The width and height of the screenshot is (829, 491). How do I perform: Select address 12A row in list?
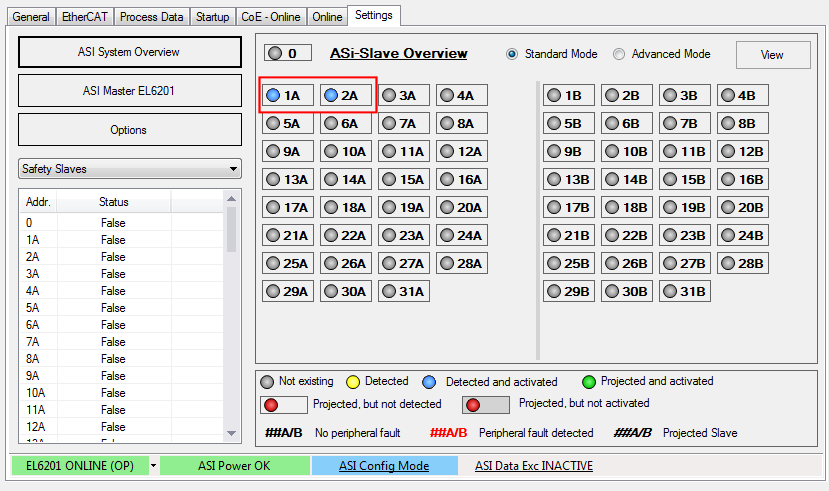click(x=122, y=427)
